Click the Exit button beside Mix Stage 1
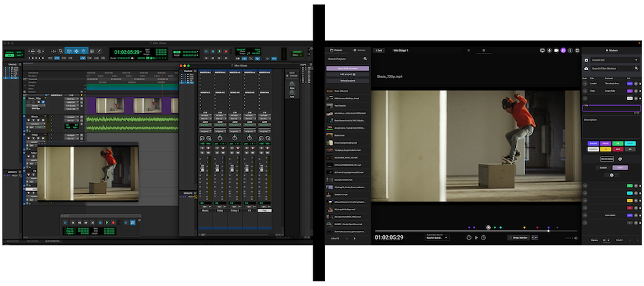644x286 pixels. [379, 50]
